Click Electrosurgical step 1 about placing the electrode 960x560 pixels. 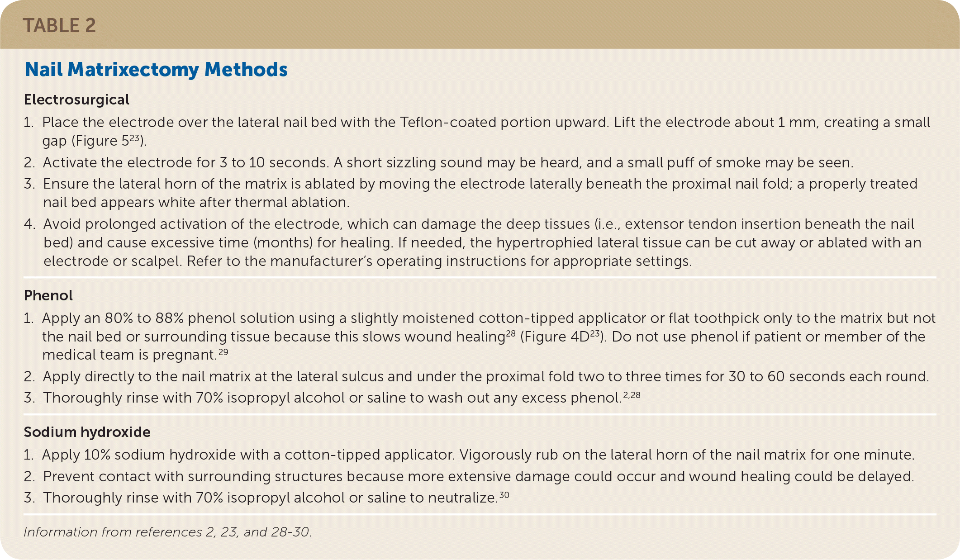(485, 123)
